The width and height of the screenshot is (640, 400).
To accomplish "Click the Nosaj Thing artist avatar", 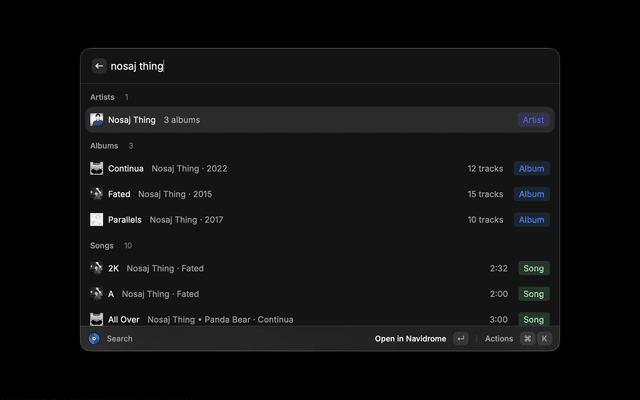I will pyautogui.click(x=97, y=120).
